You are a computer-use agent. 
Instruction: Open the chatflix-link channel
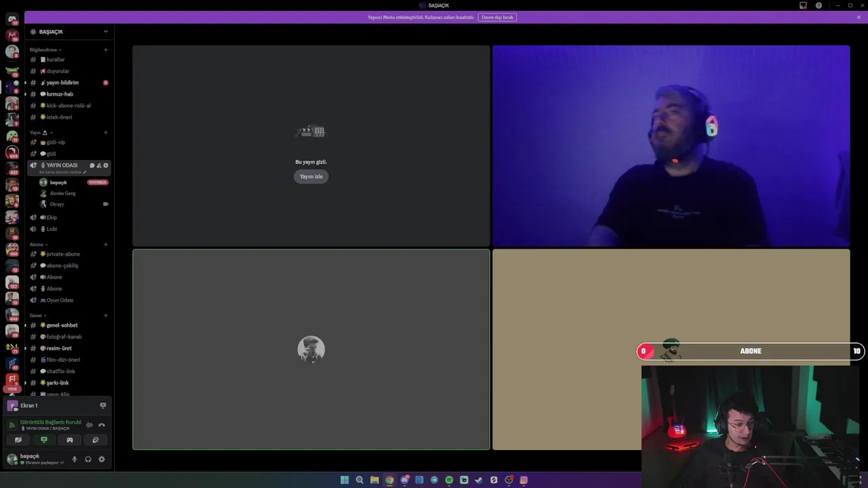point(68,371)
